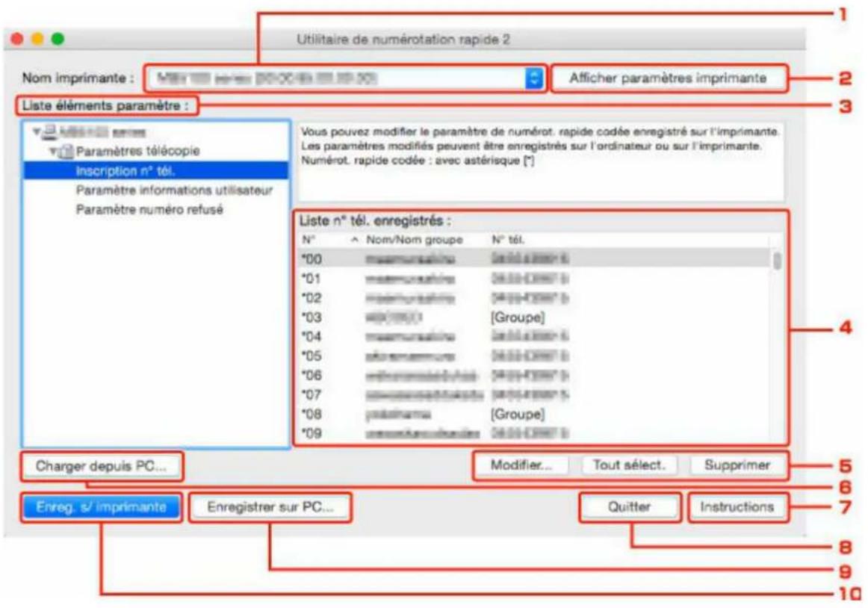
Task: Select row *08 group entry
Action: pyautogui.click(x=533, y=415)
